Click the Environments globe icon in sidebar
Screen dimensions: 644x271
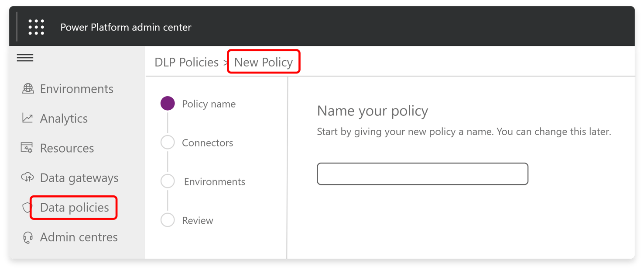(x=28, y=89)
